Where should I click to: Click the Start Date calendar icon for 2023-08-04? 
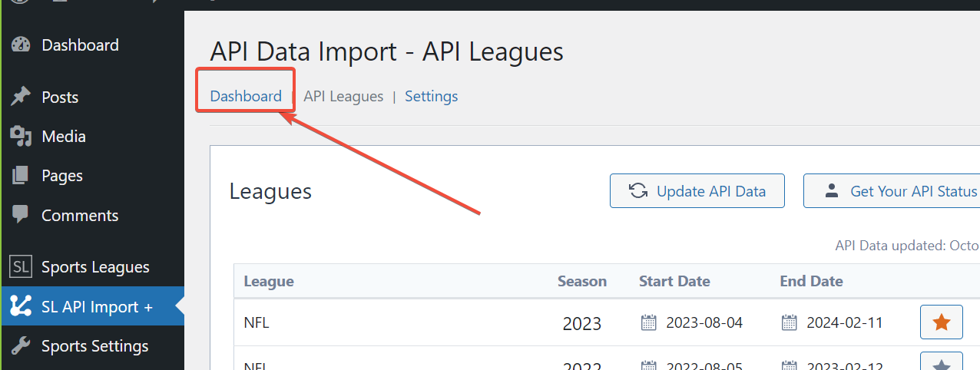pos(649,322)
